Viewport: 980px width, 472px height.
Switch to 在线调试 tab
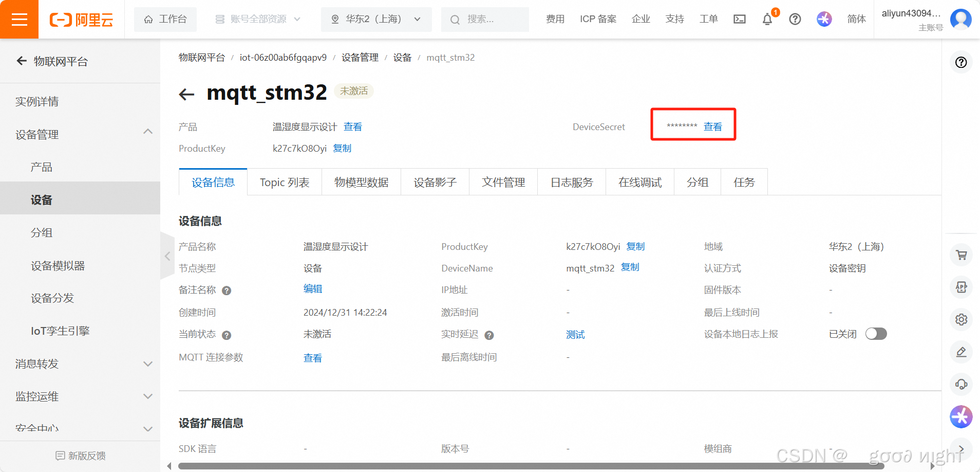[x=640, y=182]
